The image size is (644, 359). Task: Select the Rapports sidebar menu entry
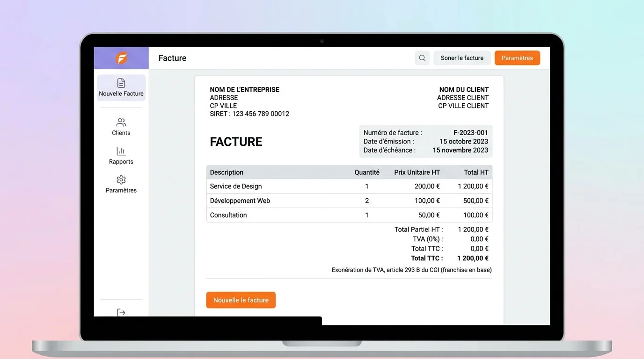pos(121,156)
